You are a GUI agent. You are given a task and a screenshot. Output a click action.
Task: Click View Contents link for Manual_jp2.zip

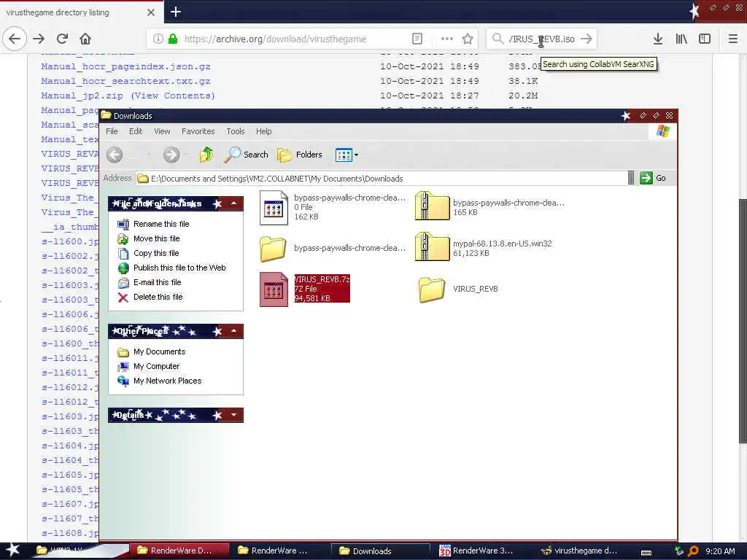[172, 96]
